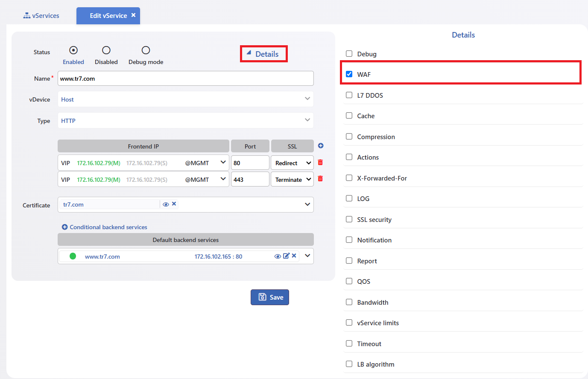Enable the Actions checkbox
Image resolution: width=588 pixels, height=379 pixels.
click(x=349, y=157)
